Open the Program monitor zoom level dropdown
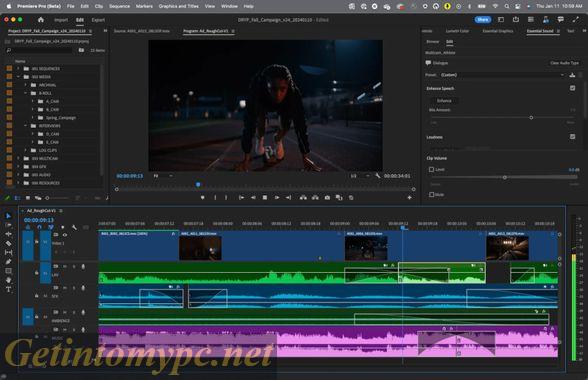Image resolution: width=588 pixels, height=380 pixels. 164,176
